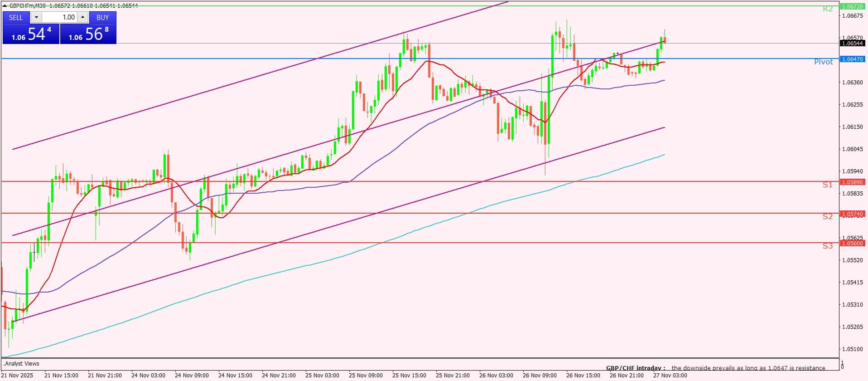The width and height of the screenshot is (868, 381).
Task: Click the Pivot level label
Action: point(823,62)
